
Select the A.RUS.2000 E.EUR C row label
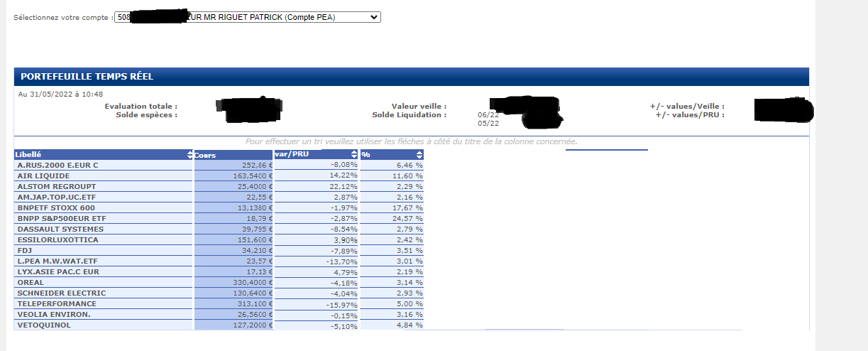coord(57,165)
